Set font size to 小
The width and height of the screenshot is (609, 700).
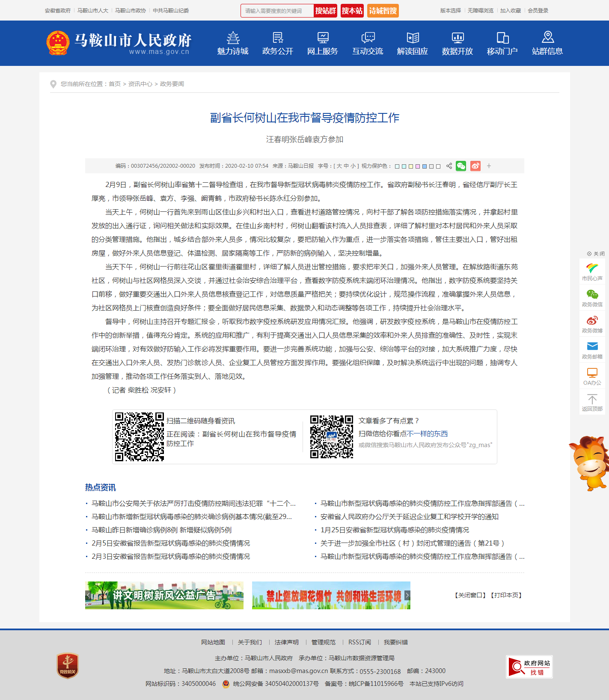353,166
